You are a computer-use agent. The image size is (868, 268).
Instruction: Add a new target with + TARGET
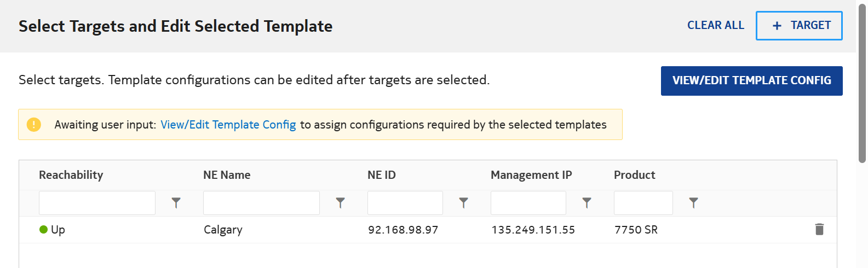click(799, 26)
